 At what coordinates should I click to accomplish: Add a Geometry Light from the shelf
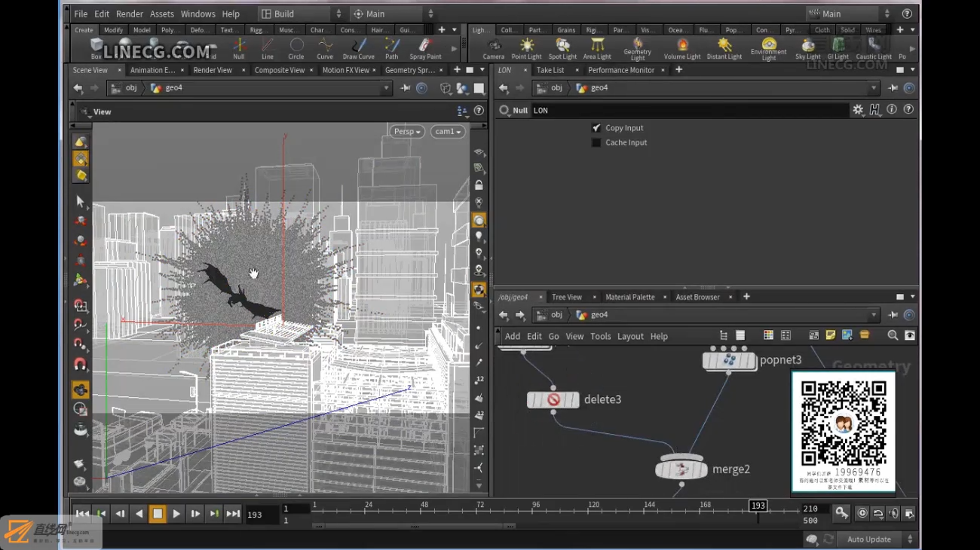(638, 50)
